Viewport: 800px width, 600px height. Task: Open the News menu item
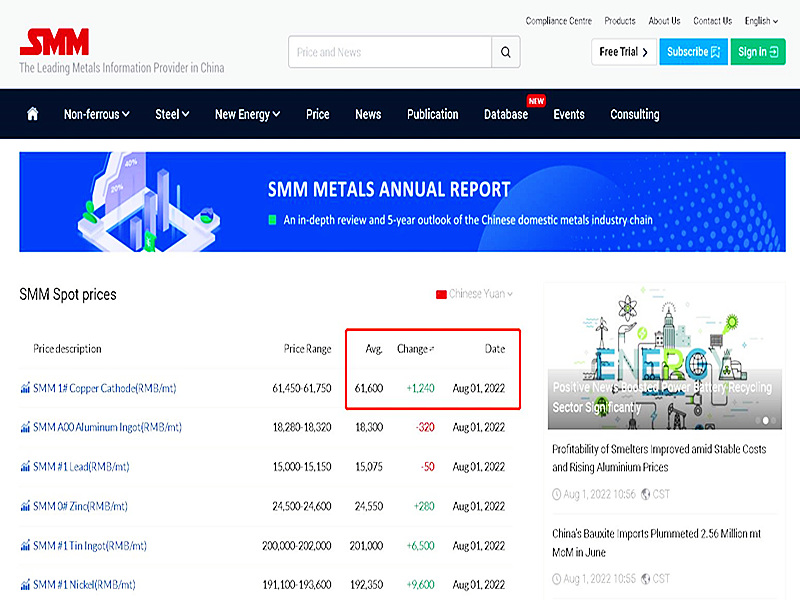[x=368, y=114]
